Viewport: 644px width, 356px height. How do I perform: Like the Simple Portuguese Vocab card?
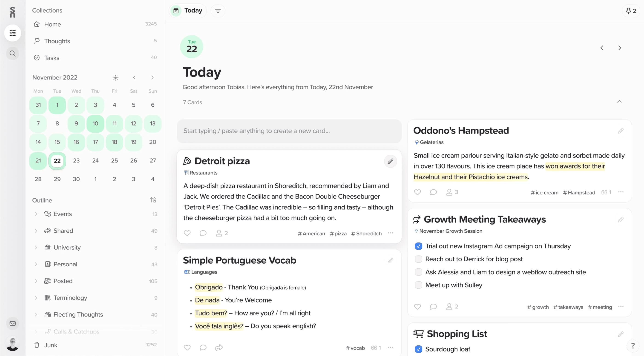pyautogui.click(x=187, y=347)
